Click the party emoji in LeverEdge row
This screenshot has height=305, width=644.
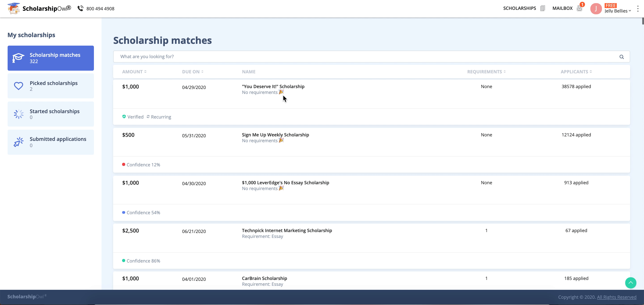[x=281, y=188]
